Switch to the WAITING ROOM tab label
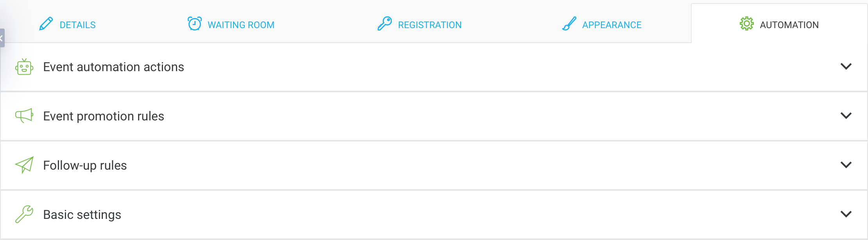The width and height of the screenshot is (868, 240). point(241,25)
